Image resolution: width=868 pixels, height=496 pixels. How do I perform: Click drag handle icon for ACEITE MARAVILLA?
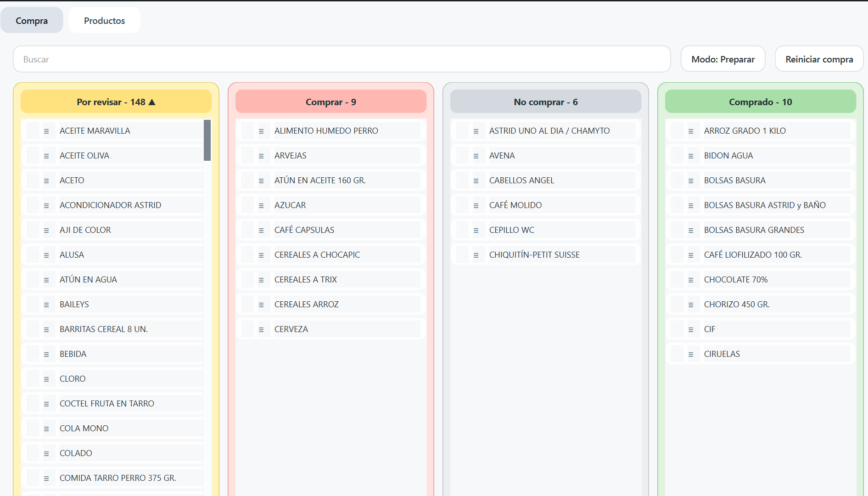46,131
